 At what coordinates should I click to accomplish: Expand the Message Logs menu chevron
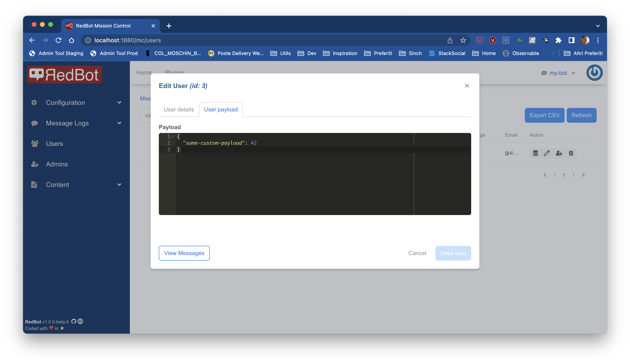119,123
